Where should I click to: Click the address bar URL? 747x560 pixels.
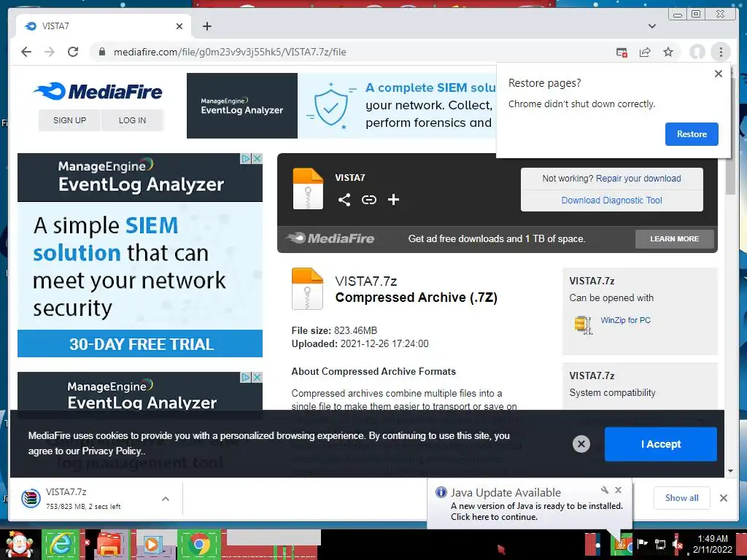230,52
